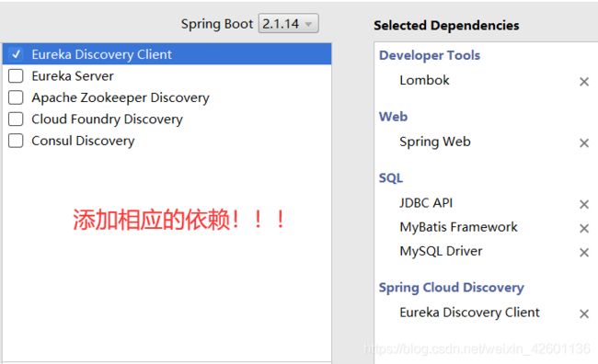This screenshot has width=598, height=364.
Task: Remove MySQL Driver with its X icon
Action: pyautogui.click(x=584, y=253)
